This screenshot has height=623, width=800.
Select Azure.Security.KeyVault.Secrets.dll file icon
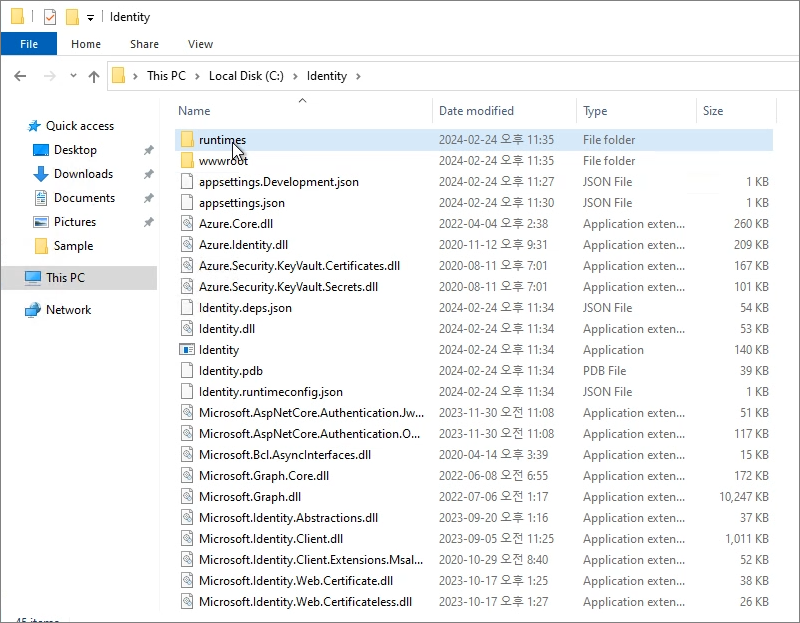[187, 286]
